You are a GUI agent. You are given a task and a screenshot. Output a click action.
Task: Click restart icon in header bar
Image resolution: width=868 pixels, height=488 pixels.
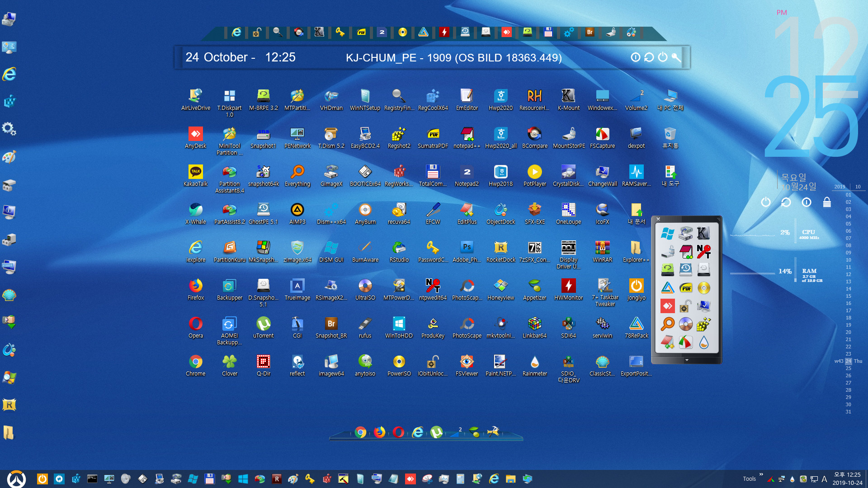(649, 57)
